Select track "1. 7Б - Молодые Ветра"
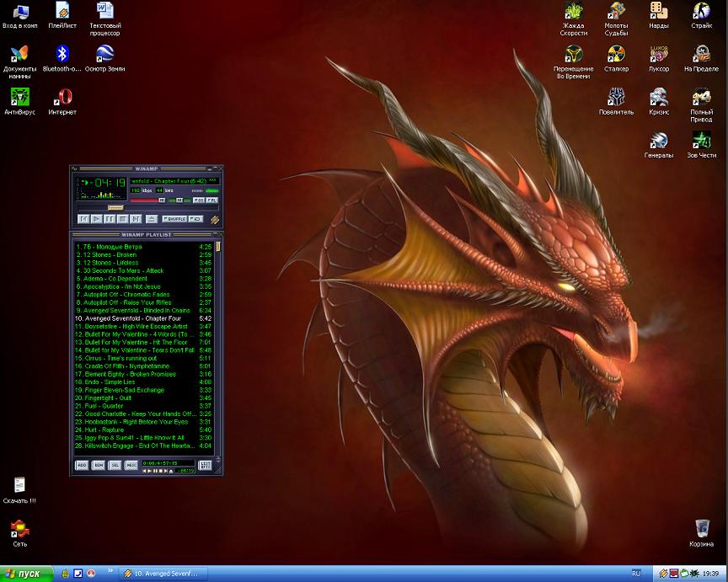728x582 pixels. 143,247
